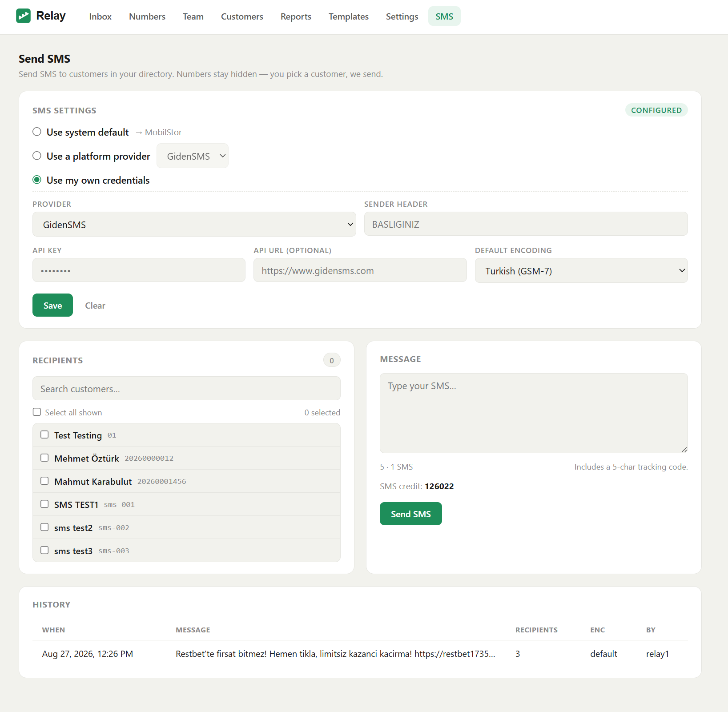Image resolution: width=728 pixels, height=712 pixels.
Task: Focus the API Key password field
Action: 139,270
